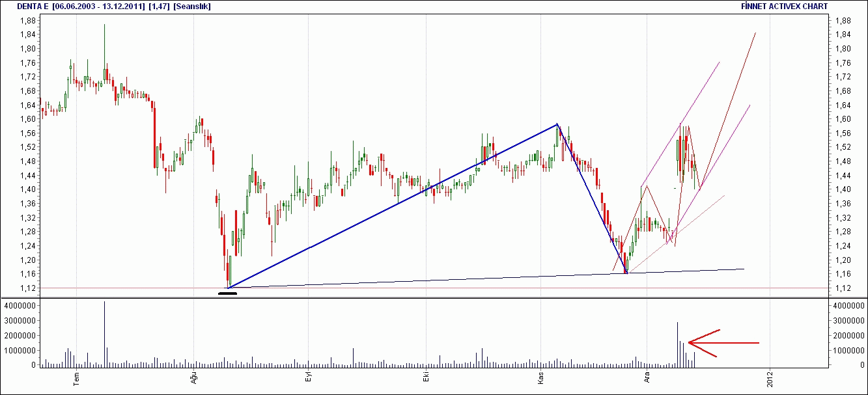Select the black marker under the August low
Viewport: 868px width, 395px height.
click(228, 293)
